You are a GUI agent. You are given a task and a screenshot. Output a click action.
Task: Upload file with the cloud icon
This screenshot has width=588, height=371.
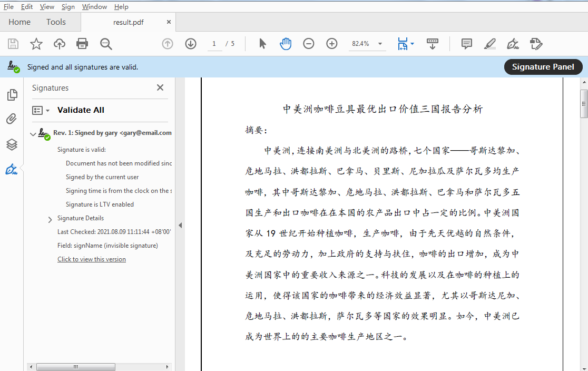point(59,44)
